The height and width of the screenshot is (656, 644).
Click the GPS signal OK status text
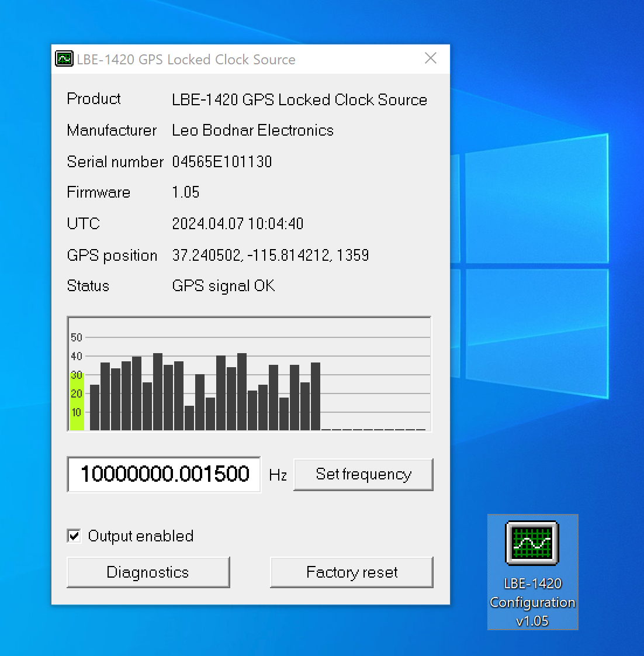click(223, 286)
